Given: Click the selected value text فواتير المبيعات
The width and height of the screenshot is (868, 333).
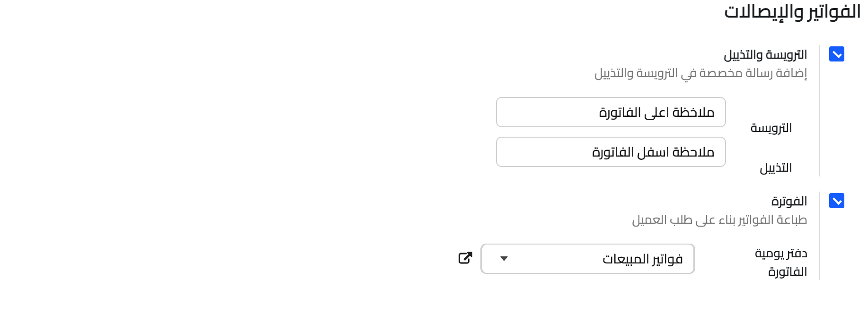Looking at the screenshot, I should coord(642,259).
